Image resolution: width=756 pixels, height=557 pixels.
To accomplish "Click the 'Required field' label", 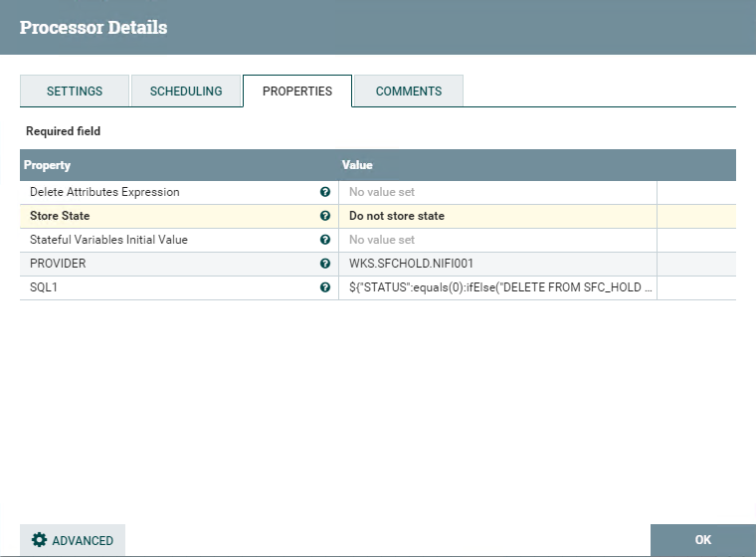I will pos(63,131).
